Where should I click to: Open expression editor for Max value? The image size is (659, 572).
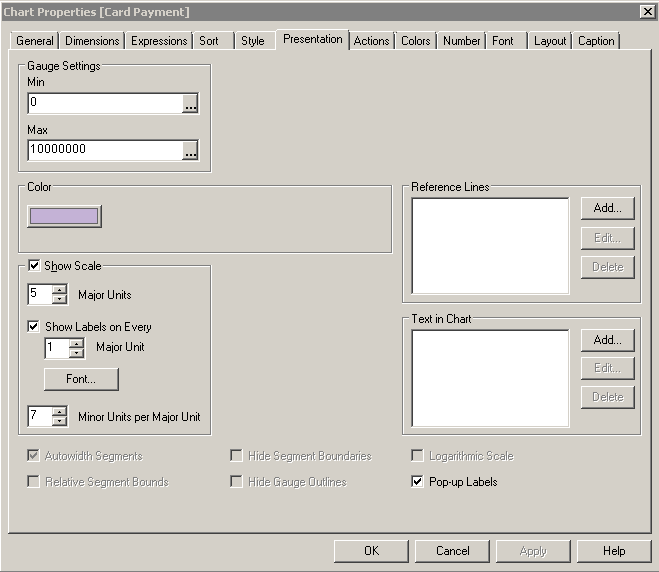pos(190,150)
